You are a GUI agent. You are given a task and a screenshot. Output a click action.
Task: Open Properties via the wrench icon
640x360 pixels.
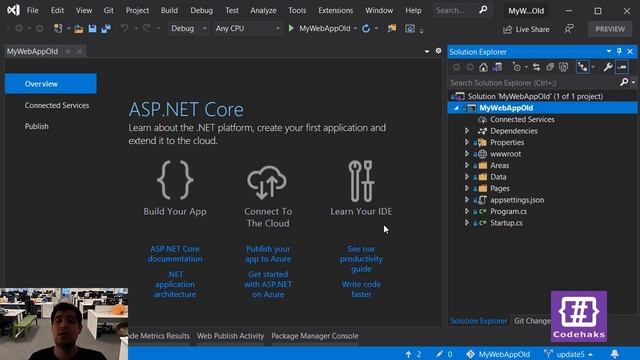(x=608, y=67)
